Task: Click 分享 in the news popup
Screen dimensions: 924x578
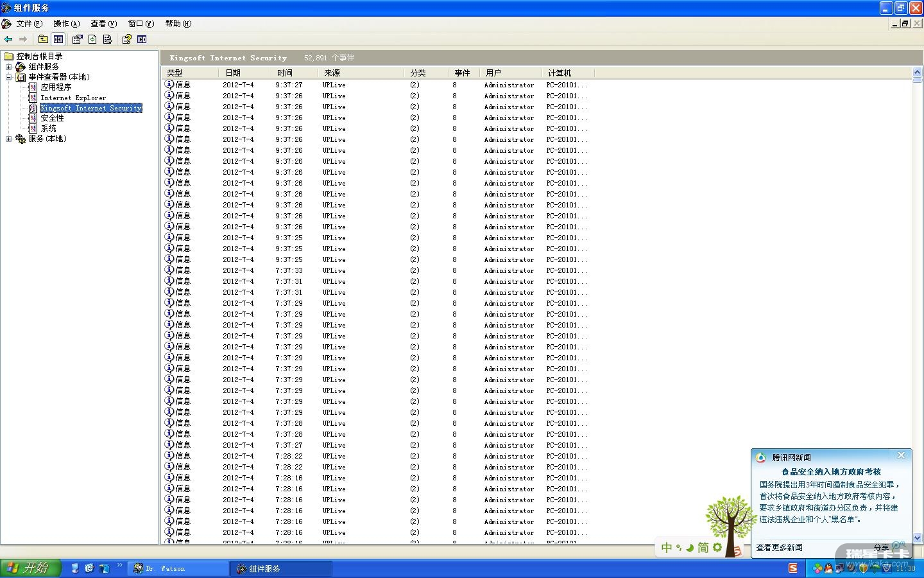Action: 882,548
